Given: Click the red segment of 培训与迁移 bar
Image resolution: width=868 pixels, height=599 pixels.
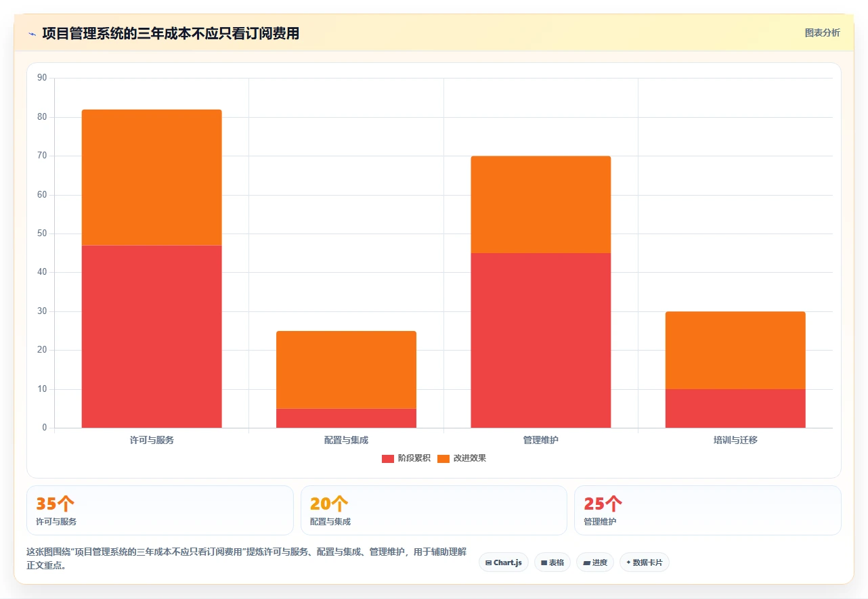Looking at the screenshot, I should point(735,408).
